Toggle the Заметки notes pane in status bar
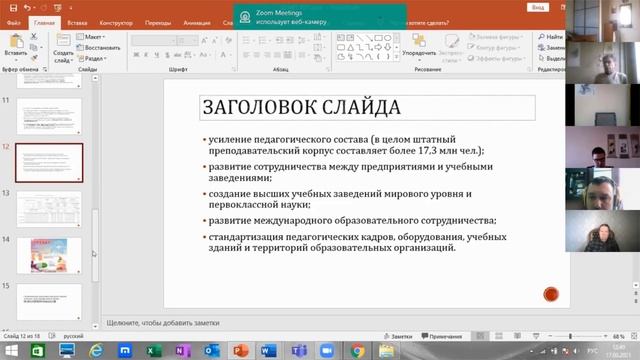The height and width of the screenshot is (360, 640). click(x=398, y=336)
